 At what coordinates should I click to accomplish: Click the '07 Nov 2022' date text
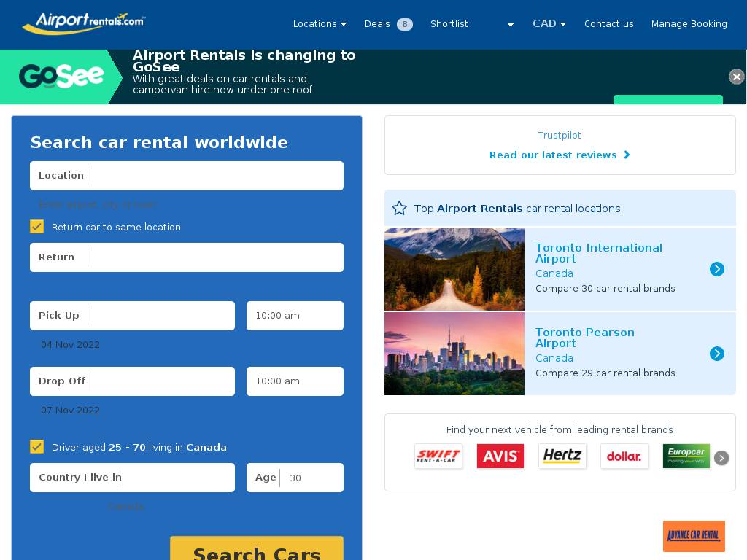71,410
